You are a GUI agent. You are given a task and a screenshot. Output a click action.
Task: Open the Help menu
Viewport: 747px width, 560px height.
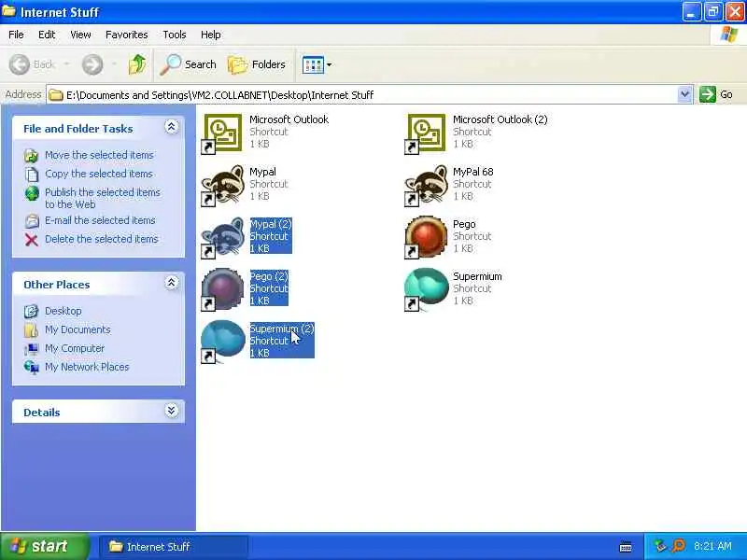211,35
